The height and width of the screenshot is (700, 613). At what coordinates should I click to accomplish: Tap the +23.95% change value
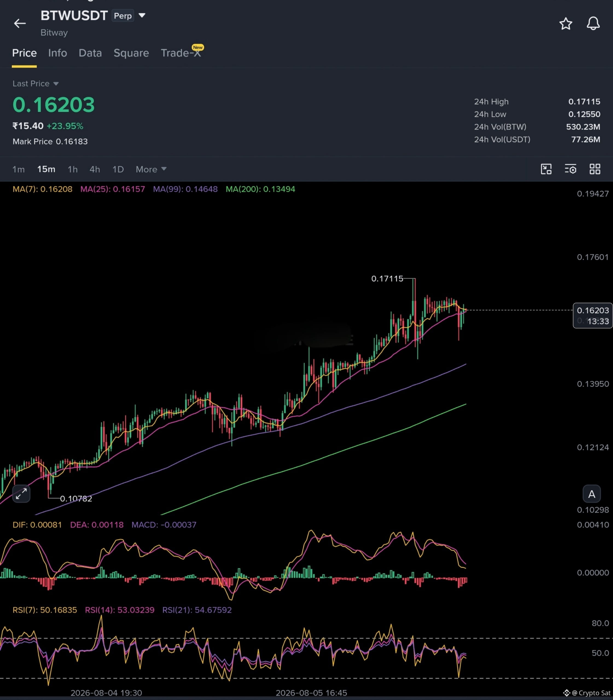point(65,126)
